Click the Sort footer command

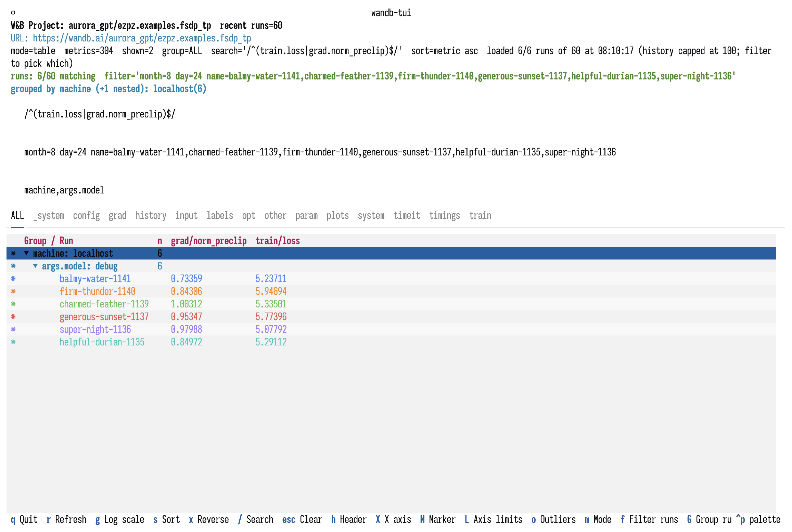click(x=166, y=519)
